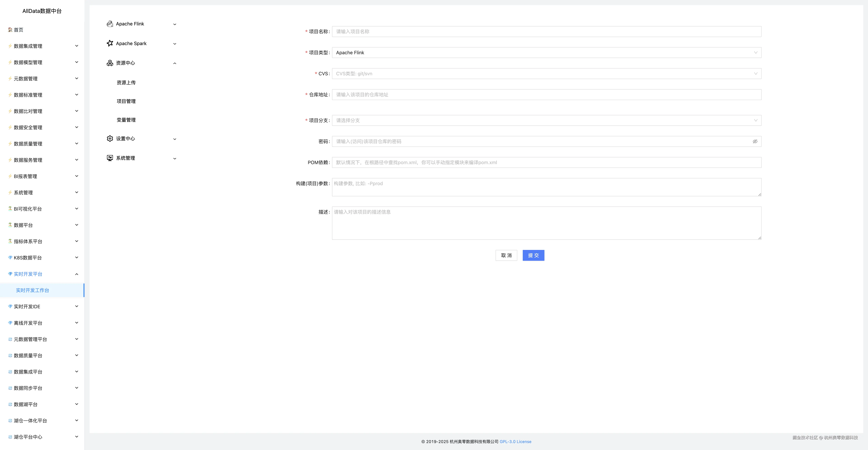Click the Apache Flink squirrel icon
The height and width of the screenshot is (450, 868).
pos(110,24)
